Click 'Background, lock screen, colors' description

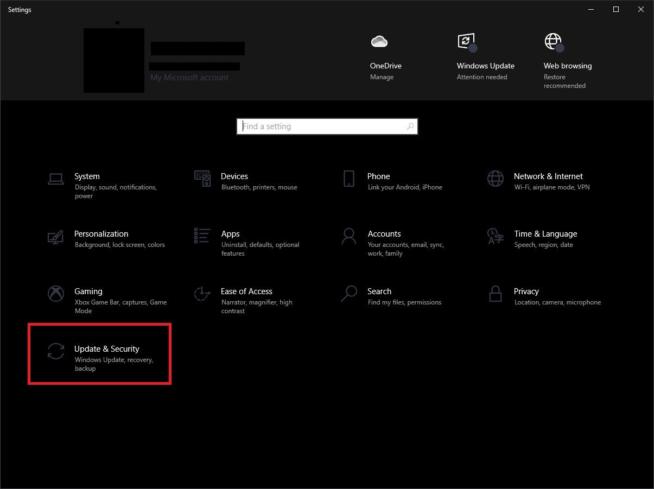click(x=120, y=245)
